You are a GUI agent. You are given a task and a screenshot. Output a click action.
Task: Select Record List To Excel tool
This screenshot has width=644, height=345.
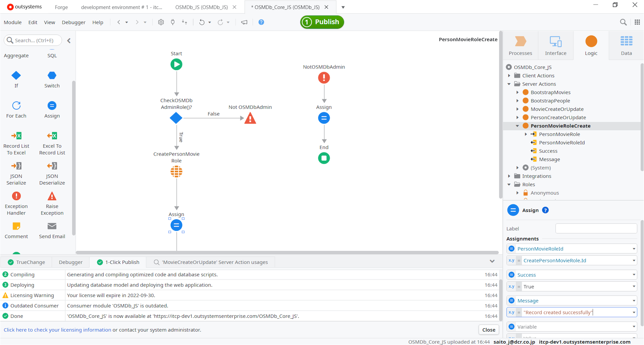(x=16, y=143)
